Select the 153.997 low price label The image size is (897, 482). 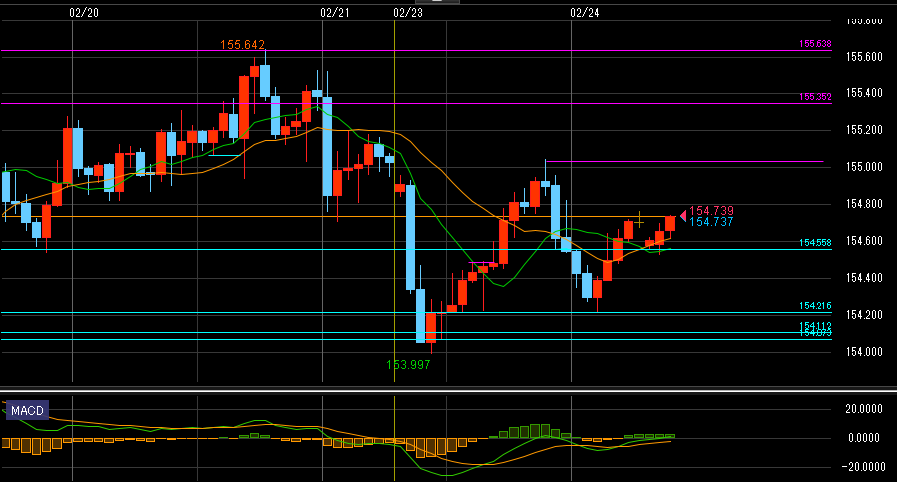click(x=409, y=365)
